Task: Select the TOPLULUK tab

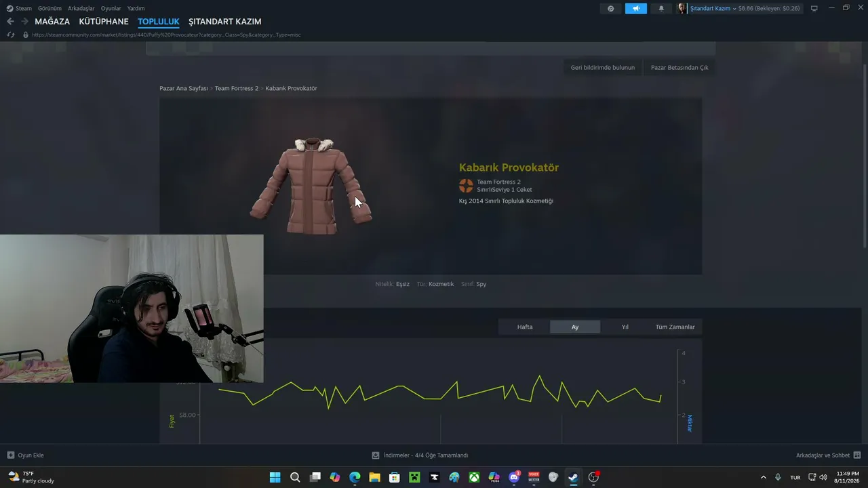Action: (x=159, y=22)
